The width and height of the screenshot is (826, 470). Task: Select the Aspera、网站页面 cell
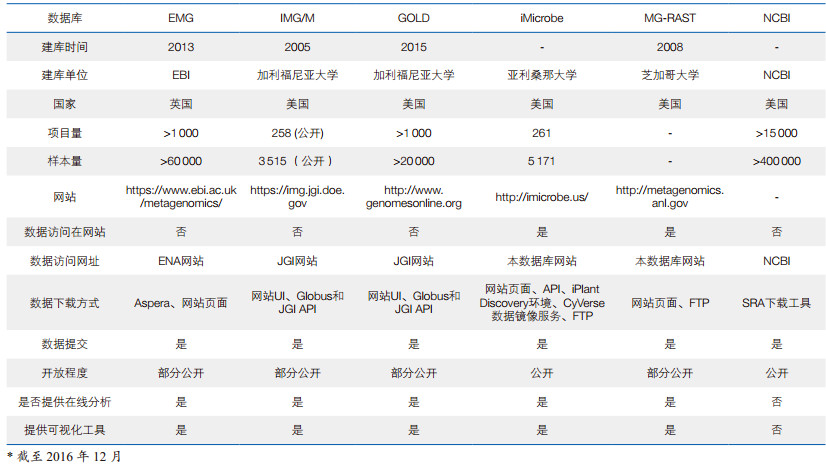(x=181, y=303)
